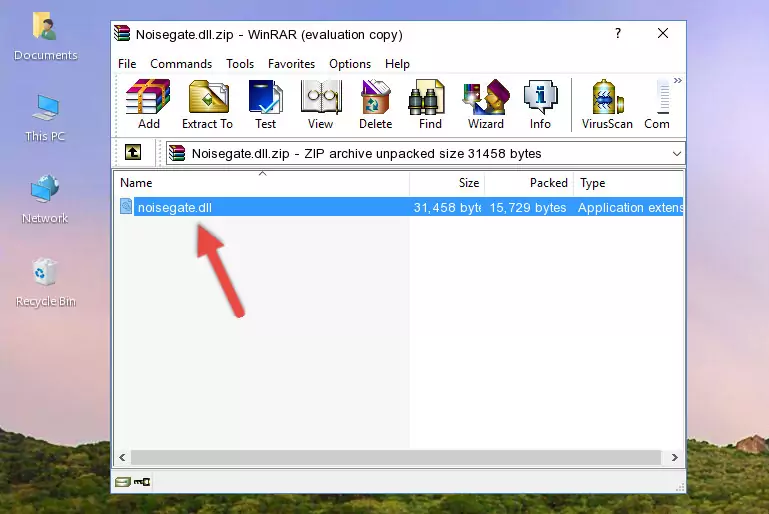Click the archive path address field

(x=425, y=154)
